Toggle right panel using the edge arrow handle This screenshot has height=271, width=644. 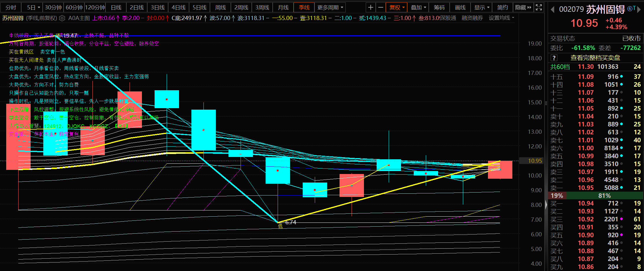[546, 204]
